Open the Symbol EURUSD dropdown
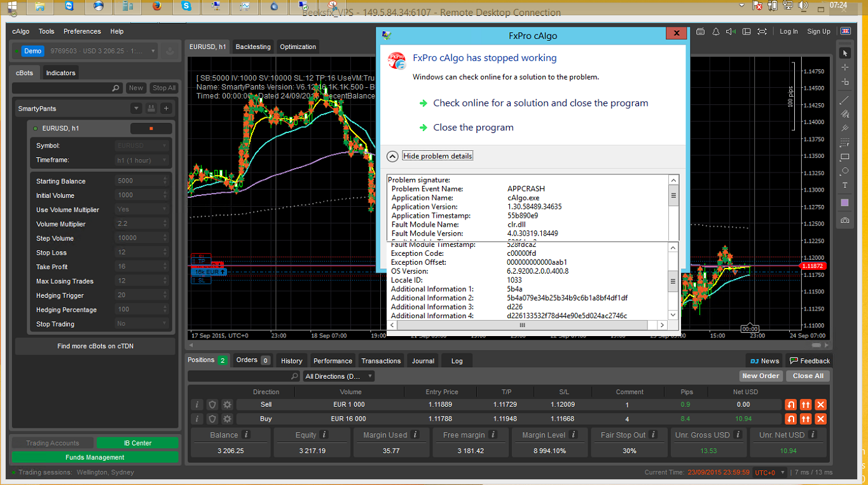Screen dimensions: 868x485 [x=142, y=146]
